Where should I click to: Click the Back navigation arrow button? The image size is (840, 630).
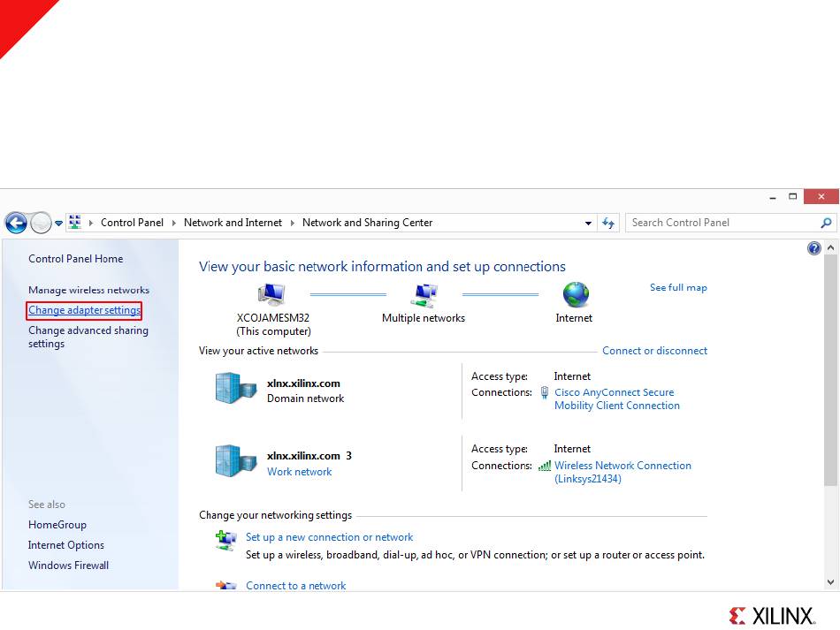[16, 223]
